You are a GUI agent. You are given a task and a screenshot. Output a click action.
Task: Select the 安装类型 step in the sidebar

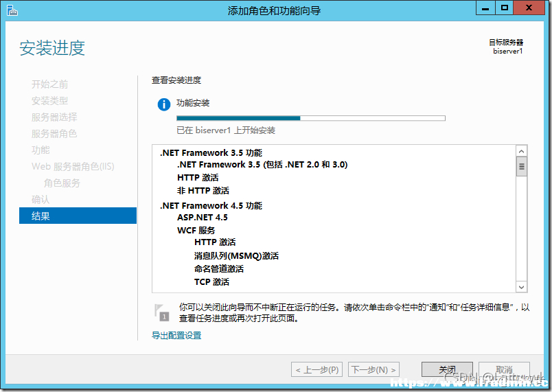[49, 101]
